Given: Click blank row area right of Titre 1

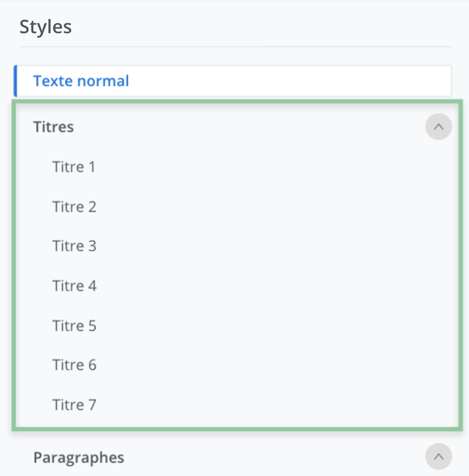Looking at the screenshot, I should [x=273, y=167].
